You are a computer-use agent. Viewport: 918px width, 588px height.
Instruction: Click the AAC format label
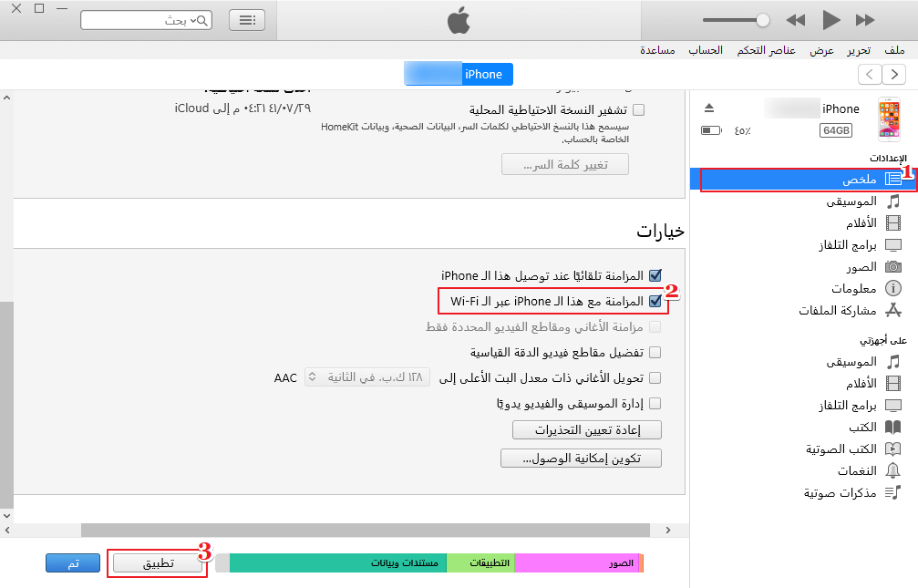coord(285,377)
